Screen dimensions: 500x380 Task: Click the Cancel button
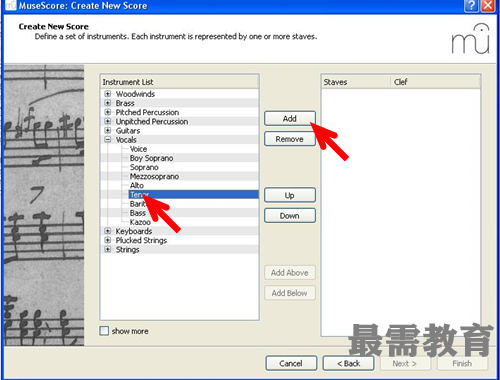(291, 363)
